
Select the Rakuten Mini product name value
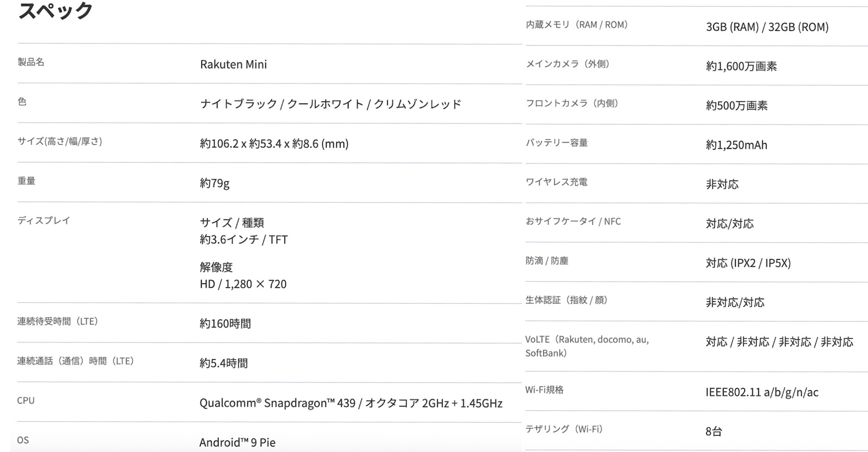point(233,64)
